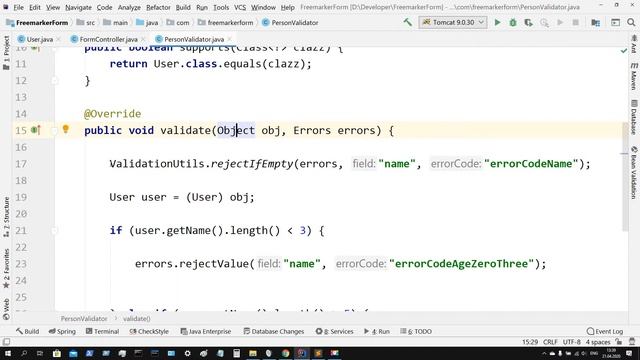Open the Structure tool window side tab
Screen dimensions: 640x360
(x=6, y=217)
